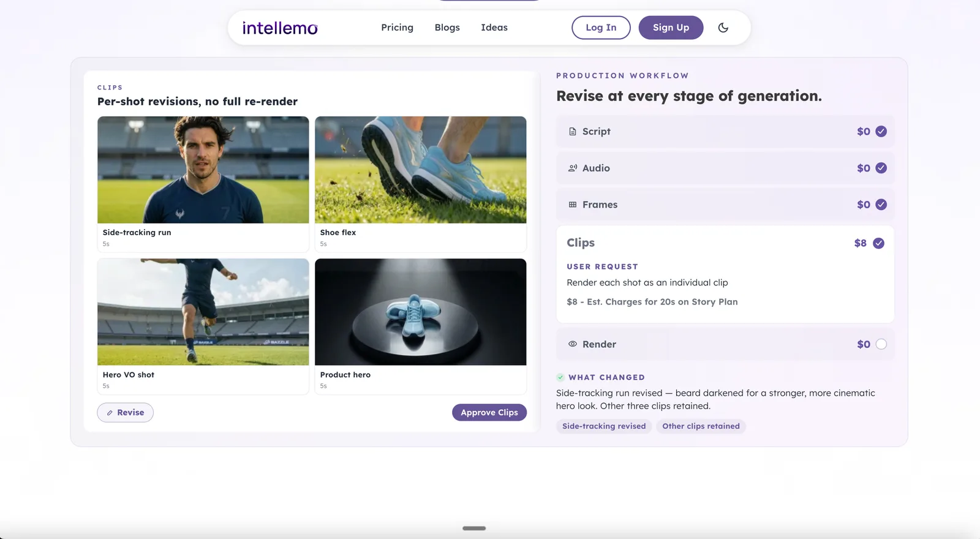
Task: Click the 'Side-tracking run' clip label
Action: coord(137,233)
